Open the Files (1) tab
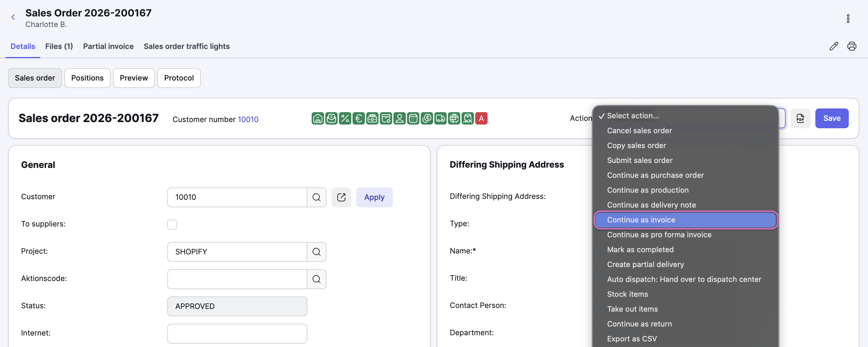The height and width of the screenshot is (347, 868). pos(59,46)
